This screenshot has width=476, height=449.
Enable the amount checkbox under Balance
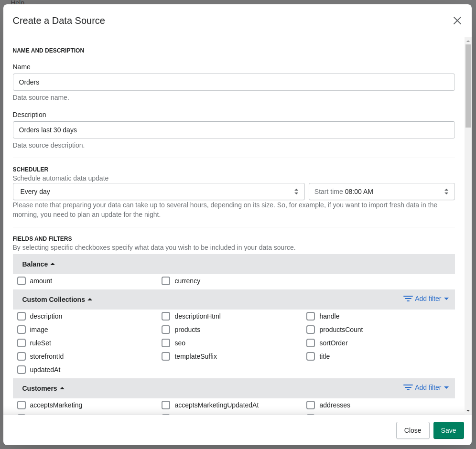[x=22, y=281]
